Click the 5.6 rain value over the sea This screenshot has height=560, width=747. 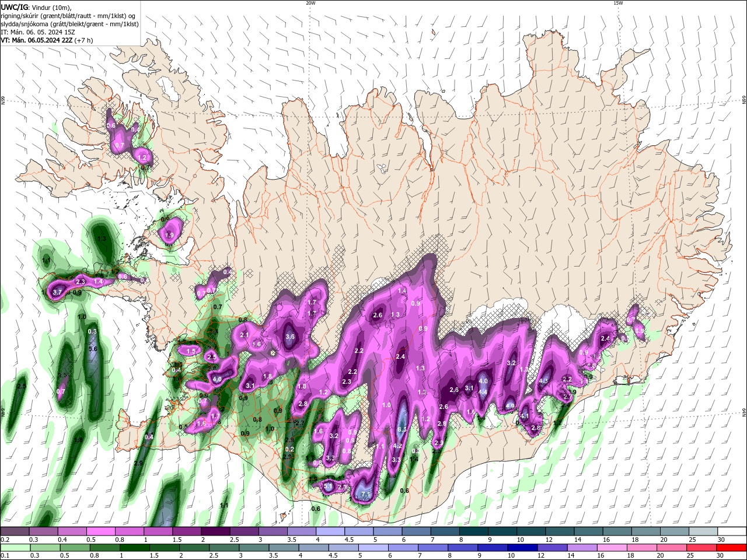[92, 349]
